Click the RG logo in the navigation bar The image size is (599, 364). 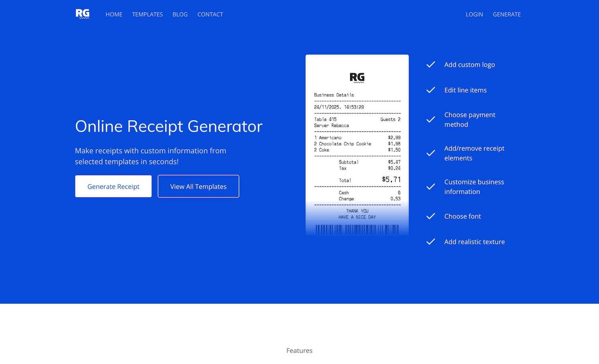[82, 13]
